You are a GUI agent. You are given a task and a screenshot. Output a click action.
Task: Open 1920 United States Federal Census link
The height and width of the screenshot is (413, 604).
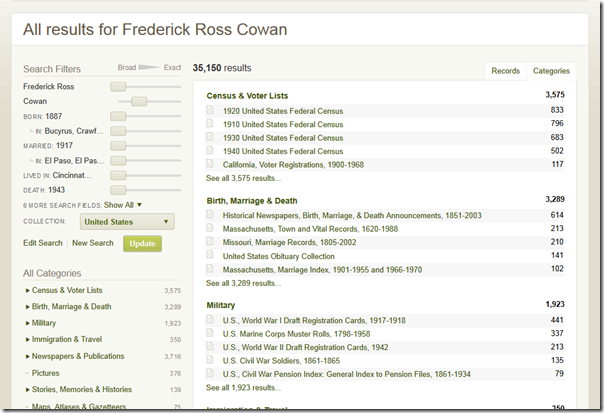[x=283, y=111]
